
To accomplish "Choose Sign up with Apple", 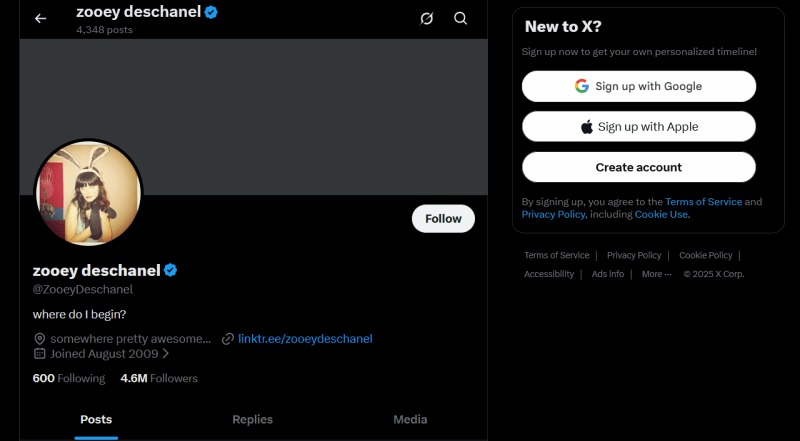I will tap(638, 127).
